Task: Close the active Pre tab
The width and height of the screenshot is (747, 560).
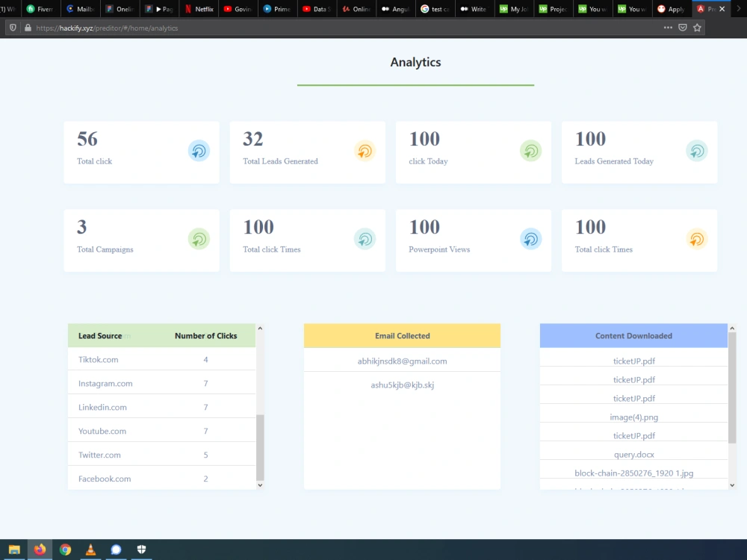Action: pyautogui.click(x=722, y=8)
